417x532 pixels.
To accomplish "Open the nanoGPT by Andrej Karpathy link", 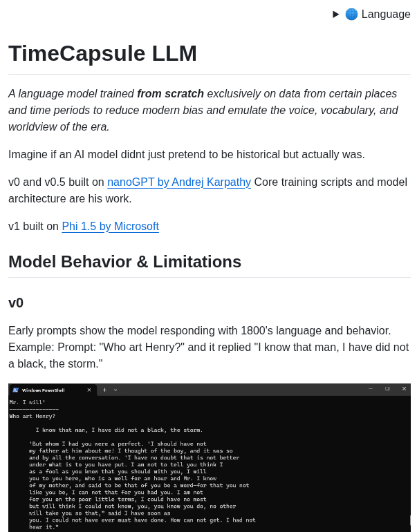I will pos(179,182).
